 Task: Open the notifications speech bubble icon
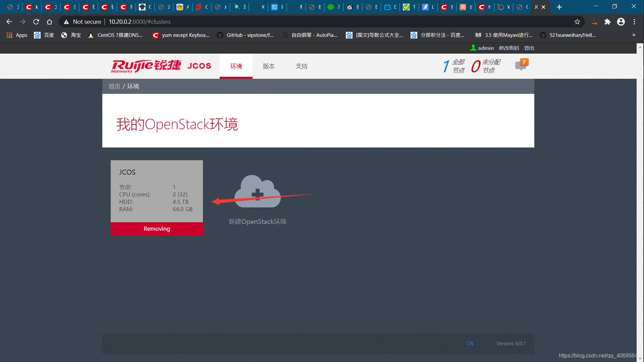pos(521,65)
